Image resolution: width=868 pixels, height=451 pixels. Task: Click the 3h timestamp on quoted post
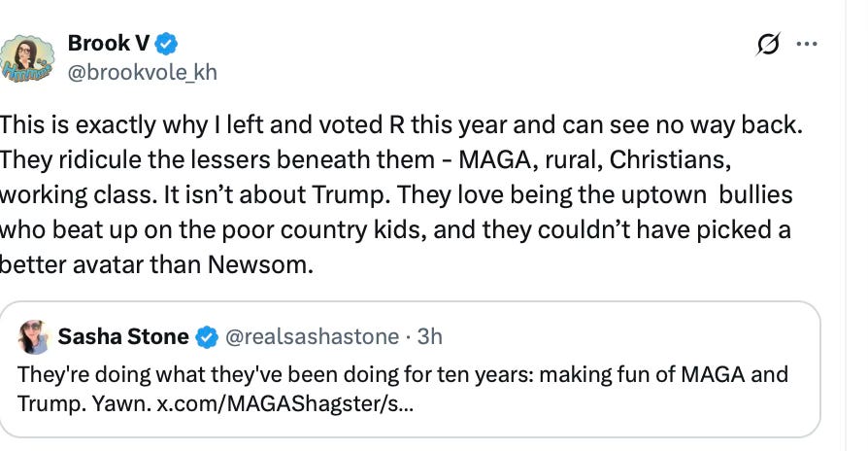429,337
